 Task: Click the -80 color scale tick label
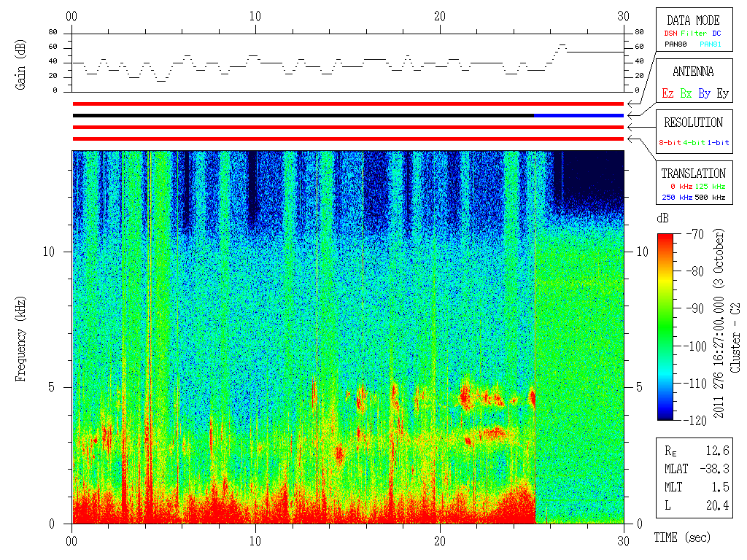(x=695, y=271)
